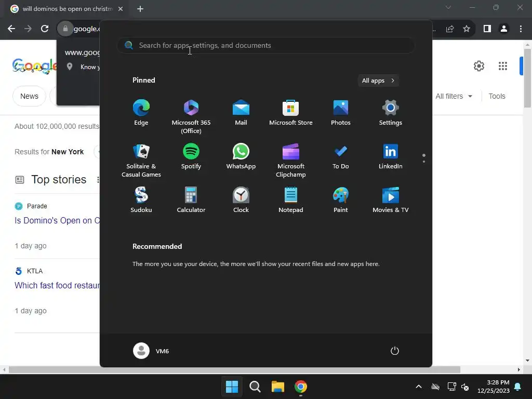Open Google quick settings gear
This screenshot has width=532, height=399.
coord(478,66)
